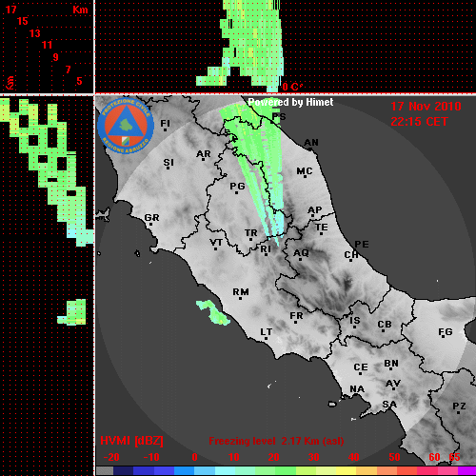
Task: Click the "0 C°" freezing marker label
Action: (292, 87)
